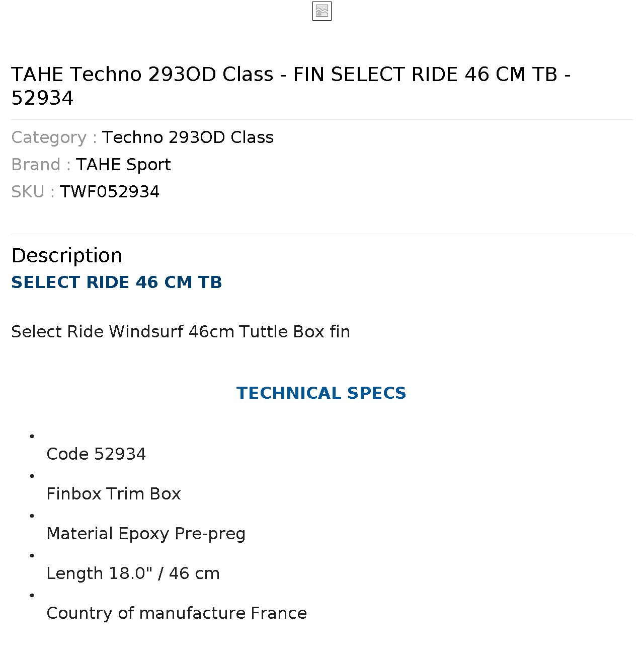Image resolution: width=644 pixels, height=649 pixels.
Task: Click the bullet before Finbox Trim Box
Action: (32, 476)
